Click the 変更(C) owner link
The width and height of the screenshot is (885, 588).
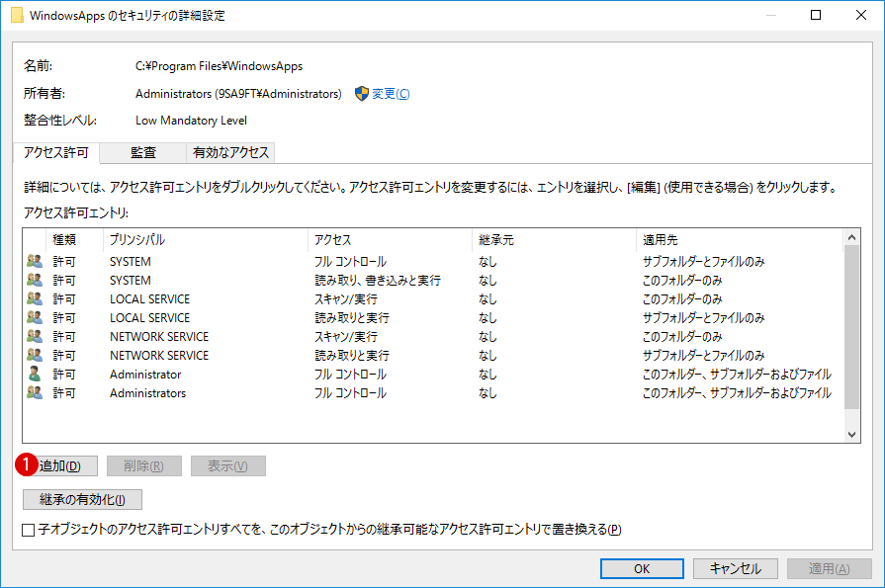[391, 94]
